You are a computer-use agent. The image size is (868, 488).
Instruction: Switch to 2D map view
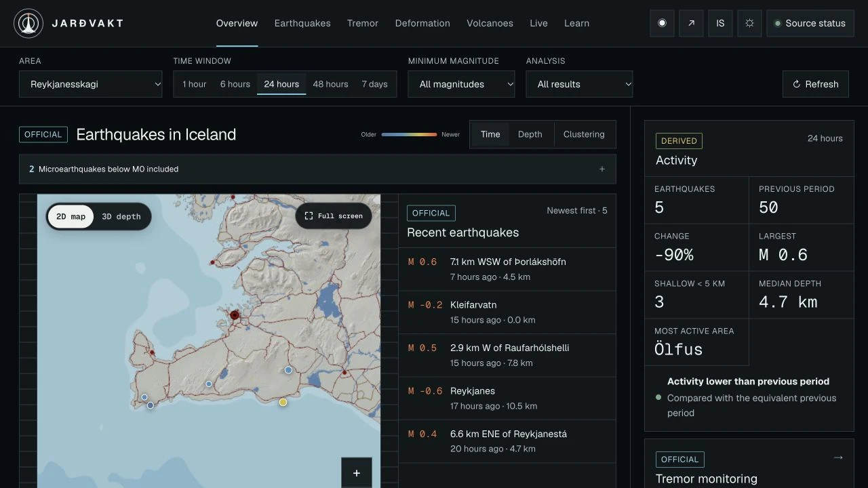point(71,217)
